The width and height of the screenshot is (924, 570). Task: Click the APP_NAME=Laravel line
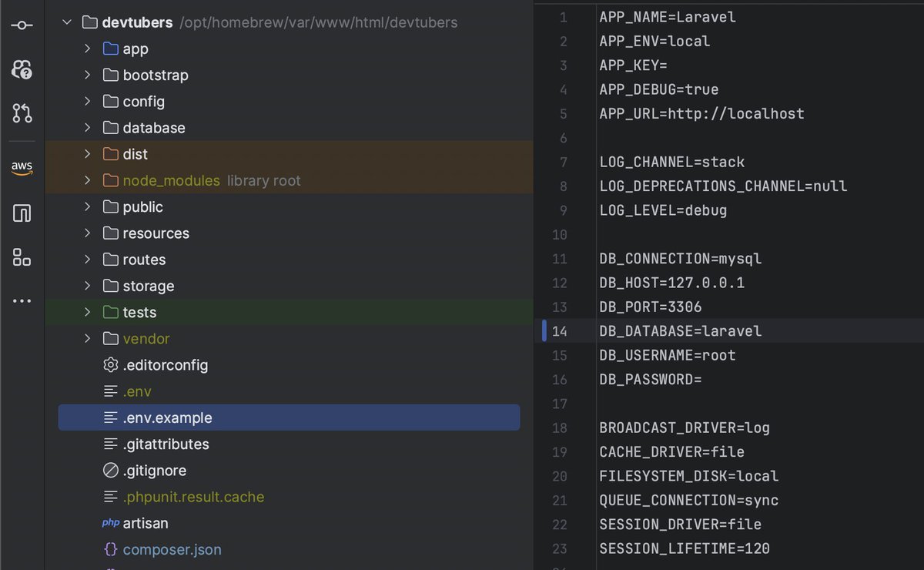[668, 16]
